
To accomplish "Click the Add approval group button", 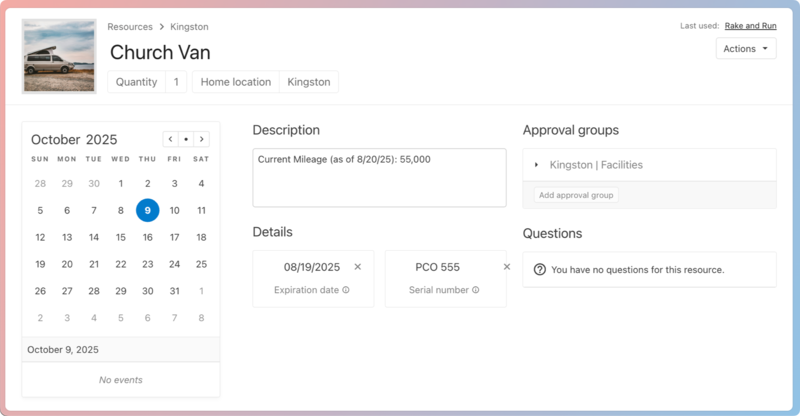I will point(575,195).
